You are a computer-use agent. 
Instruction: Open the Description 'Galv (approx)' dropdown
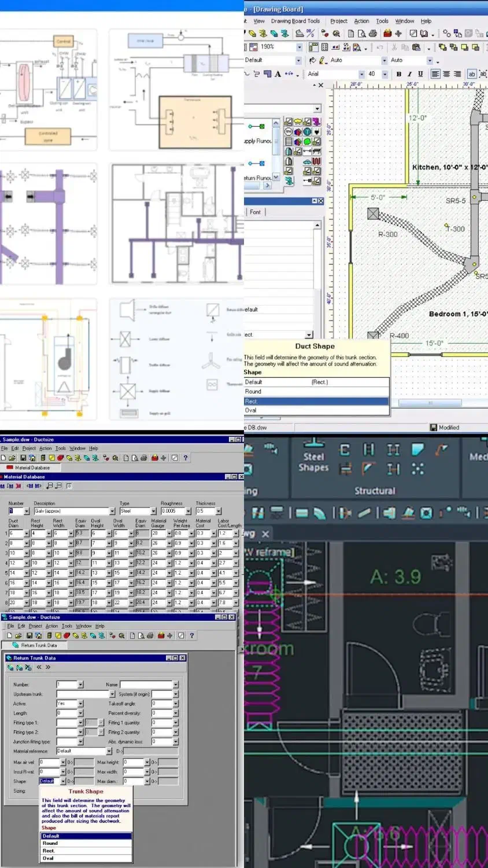pos(112,512)
